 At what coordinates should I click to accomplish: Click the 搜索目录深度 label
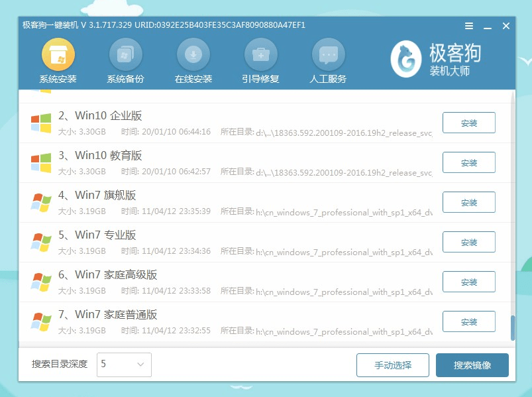click(60, 364)
